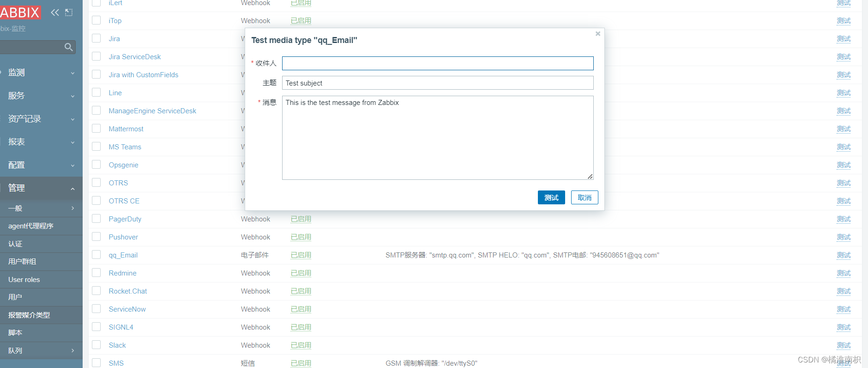Viewport: 868px width, 368px height.
Task: Toggle 已启用 status for iTop
Action: [301, 21]
